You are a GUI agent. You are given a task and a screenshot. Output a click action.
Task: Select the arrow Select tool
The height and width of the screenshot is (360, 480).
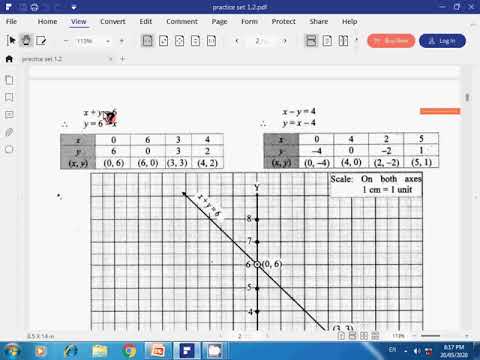11,41
